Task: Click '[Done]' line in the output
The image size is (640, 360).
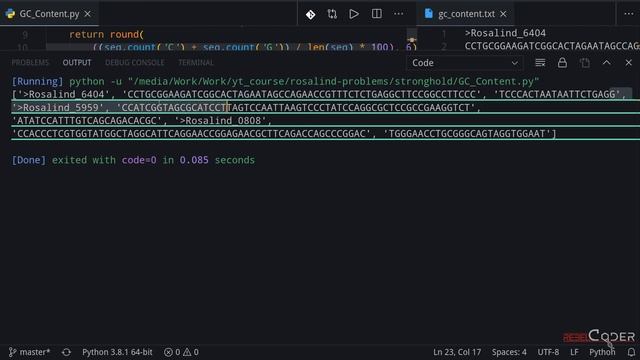Action: [x=133, y=160]
